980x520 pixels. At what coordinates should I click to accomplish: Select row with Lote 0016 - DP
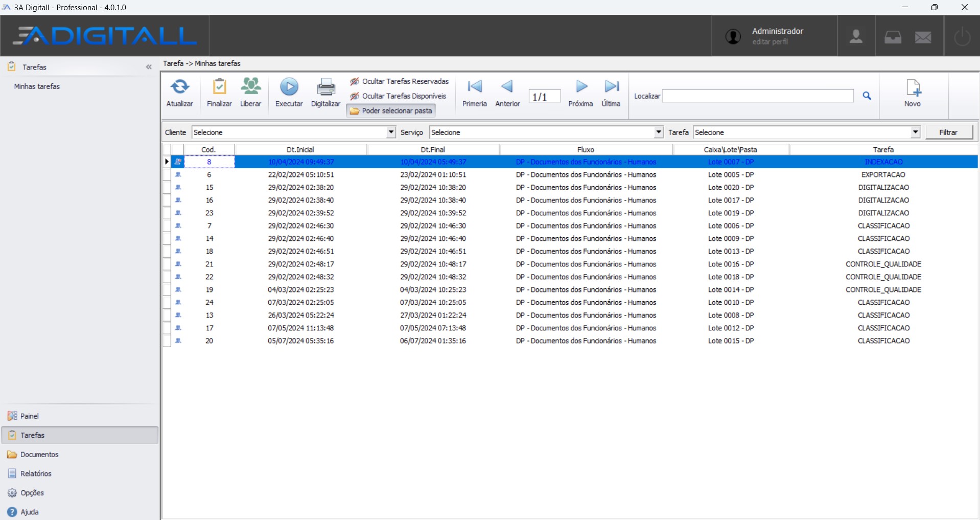pos(571,264)
